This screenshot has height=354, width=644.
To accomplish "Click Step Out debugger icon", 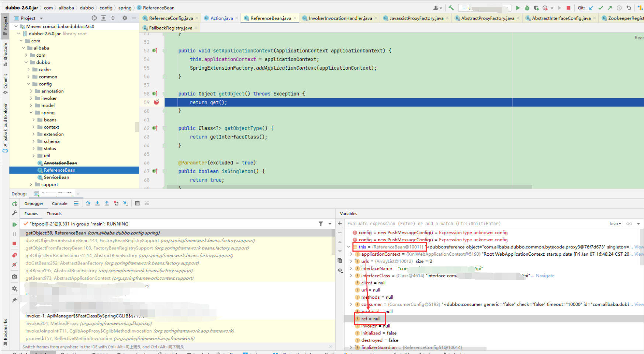I will click(107, 203).
